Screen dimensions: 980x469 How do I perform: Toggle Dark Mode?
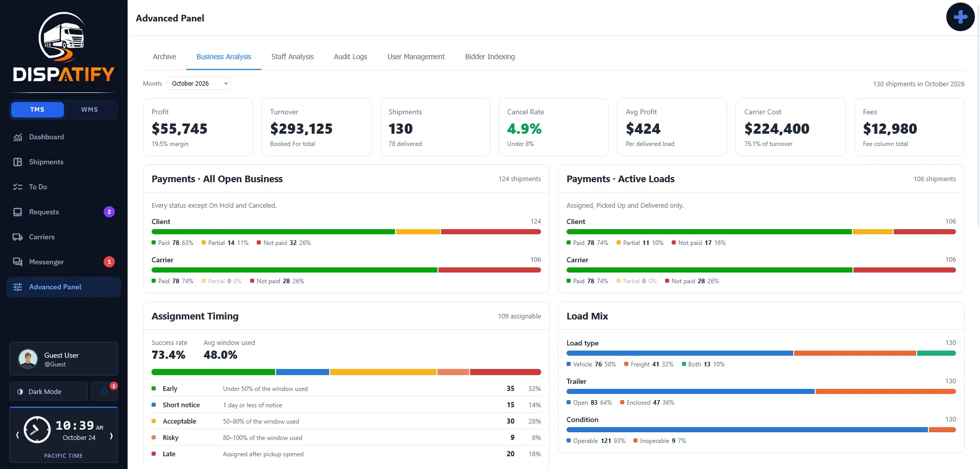coord(48,391)
